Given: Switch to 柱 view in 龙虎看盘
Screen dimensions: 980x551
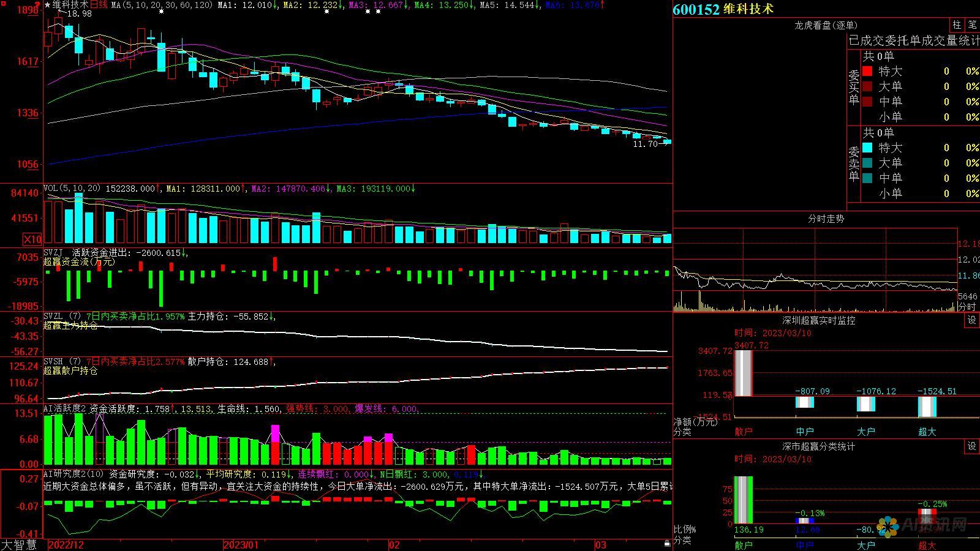Looking at the screenshot, I should (957, 25).
